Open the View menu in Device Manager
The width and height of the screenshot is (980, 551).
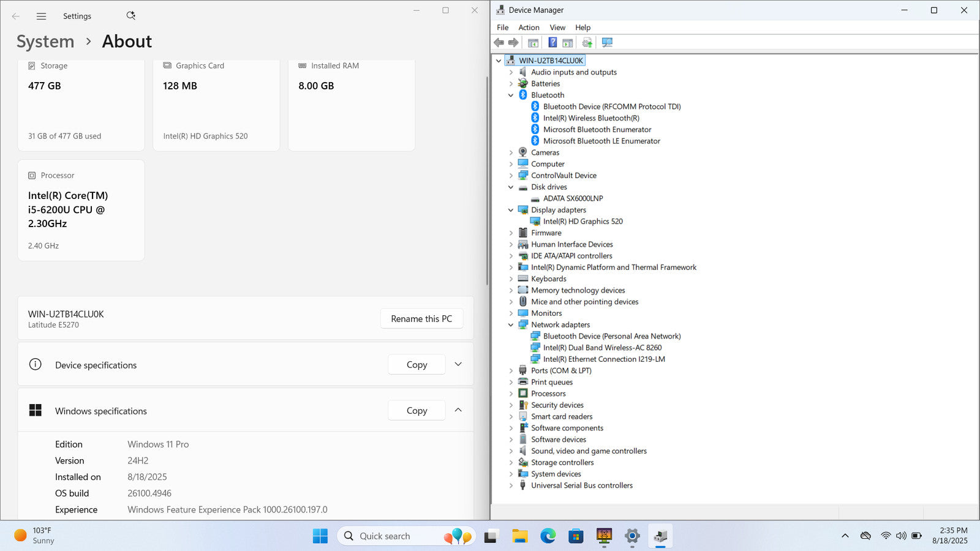coord(557,28)
